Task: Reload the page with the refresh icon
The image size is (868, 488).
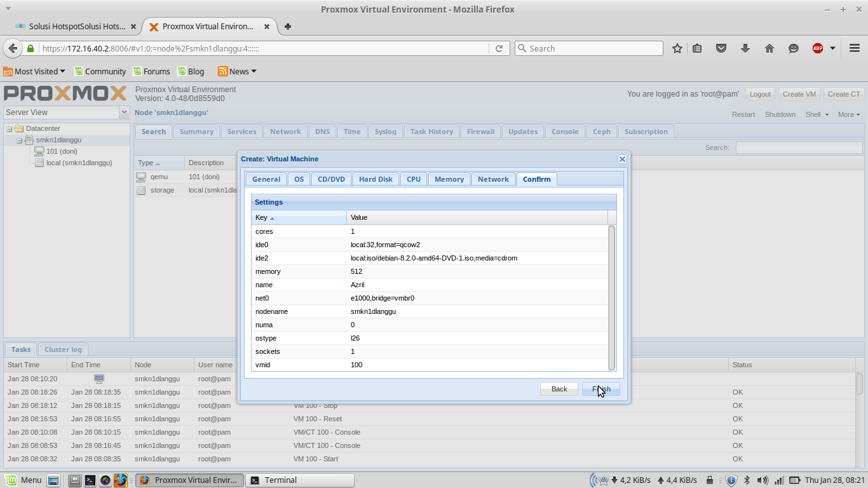Action: (499, 48)
